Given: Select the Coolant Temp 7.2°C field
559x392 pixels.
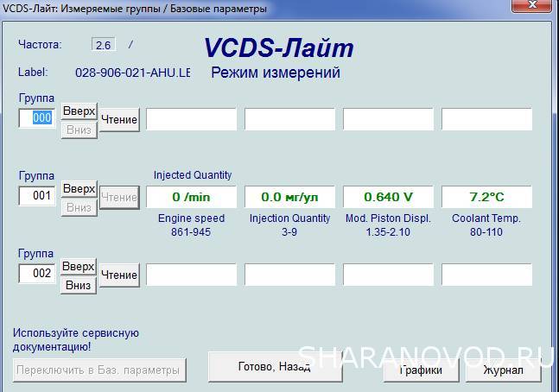Looking at the screenshot, I should 486,197.
